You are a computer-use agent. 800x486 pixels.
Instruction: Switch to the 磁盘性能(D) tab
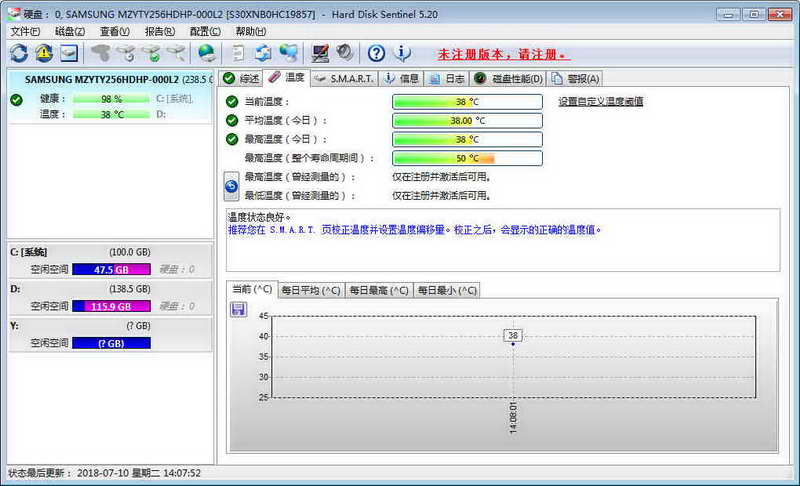coord(508,79)
